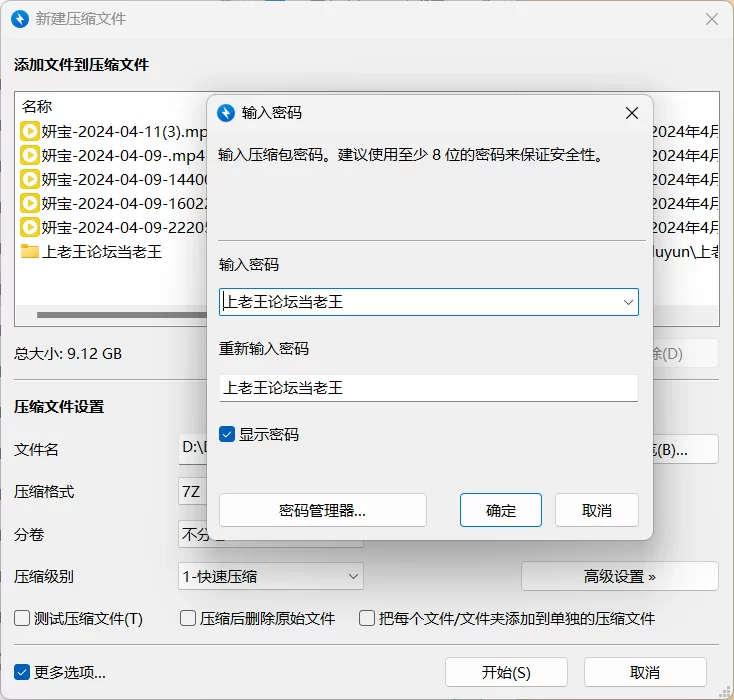The height and width of the screenshot is (700, 734).
Task: Expand the 输入密码 history dropdown arrow
Action: [628, 302]
